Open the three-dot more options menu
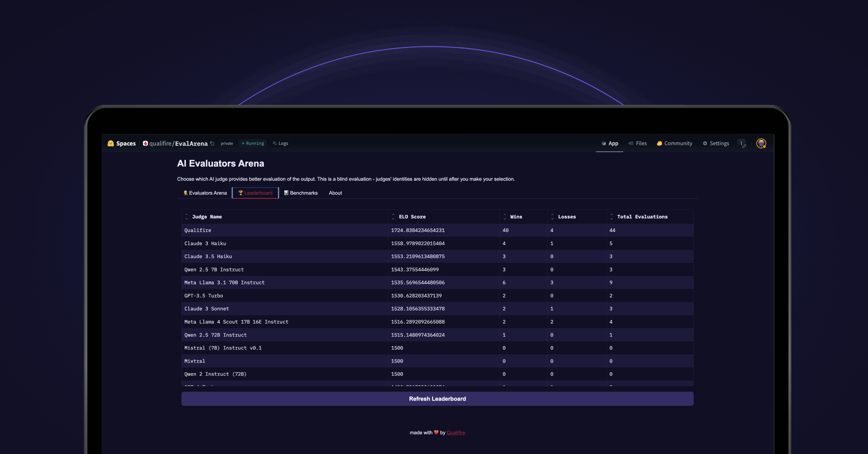This screenshot has height=454, width=868. [x=741, y=144]
